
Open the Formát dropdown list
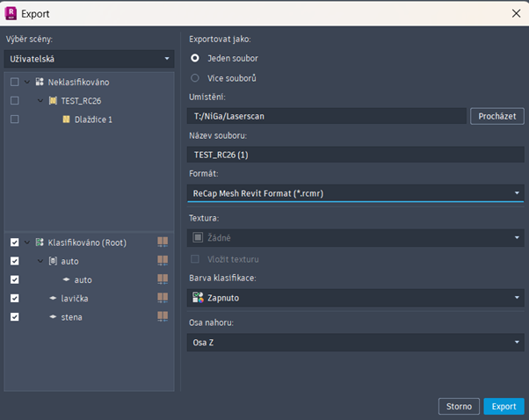(x=356, y=192)
